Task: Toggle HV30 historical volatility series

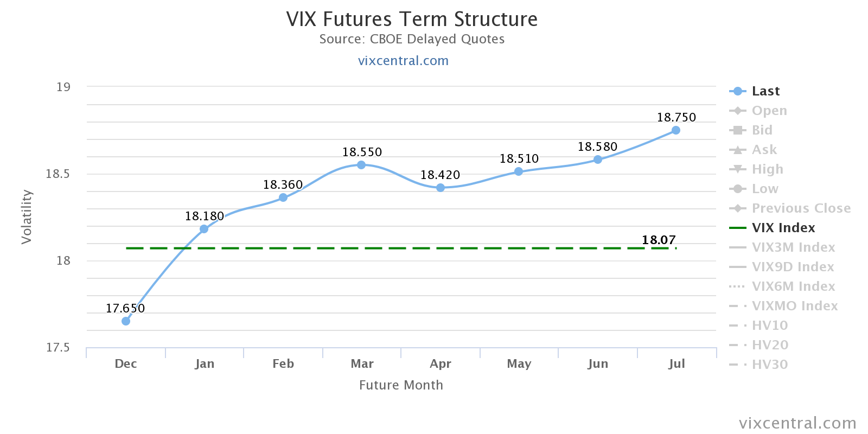Action: (769, 365)
